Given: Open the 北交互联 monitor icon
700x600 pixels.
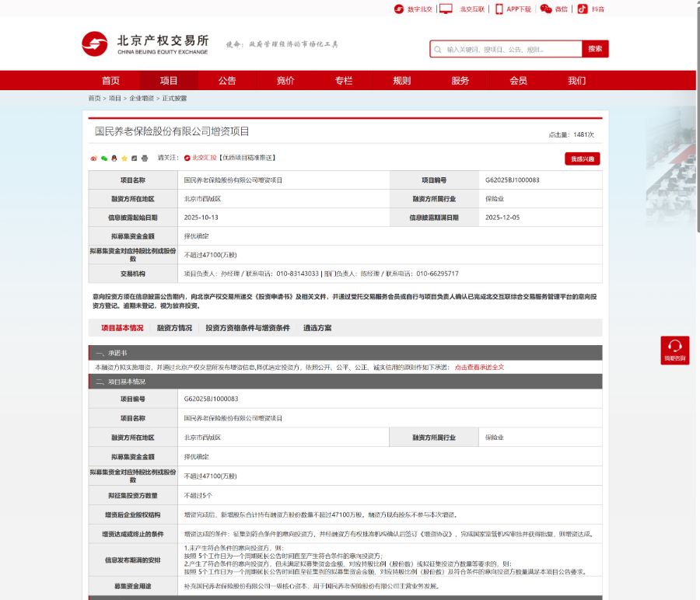Looking at the screenshot, I should click(444, 9).
